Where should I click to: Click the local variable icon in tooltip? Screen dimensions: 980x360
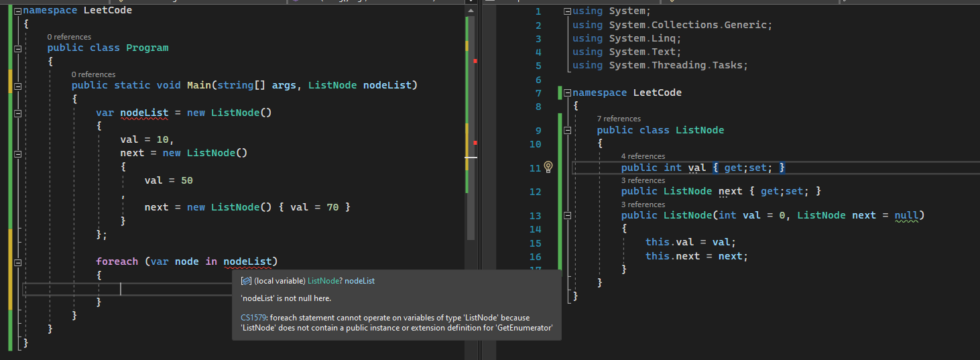tap(246, 281)
